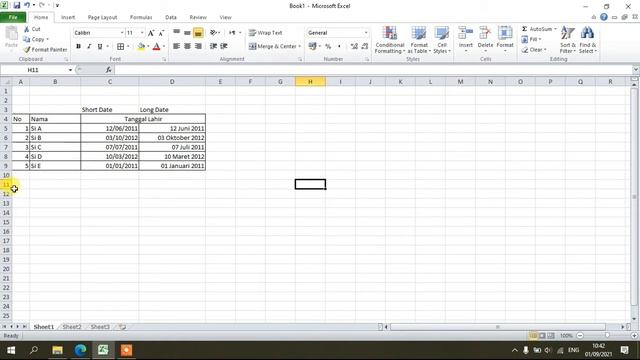Click the Increase Decimal icon
The image size is (640, 360).
[354, 47]
